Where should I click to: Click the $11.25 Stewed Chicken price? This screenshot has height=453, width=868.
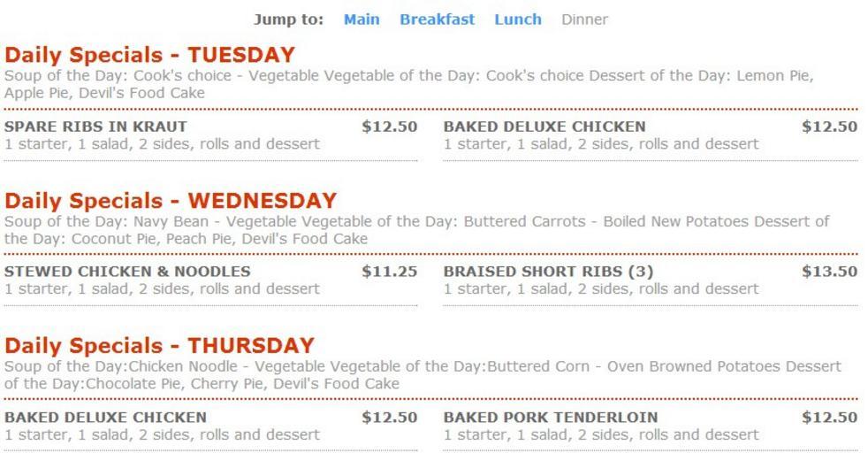(389, 272)
